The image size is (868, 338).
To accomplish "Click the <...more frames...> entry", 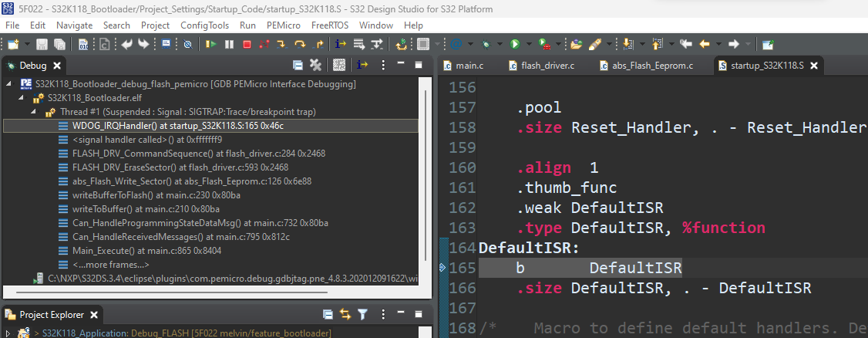I will [x=111, y=265].
